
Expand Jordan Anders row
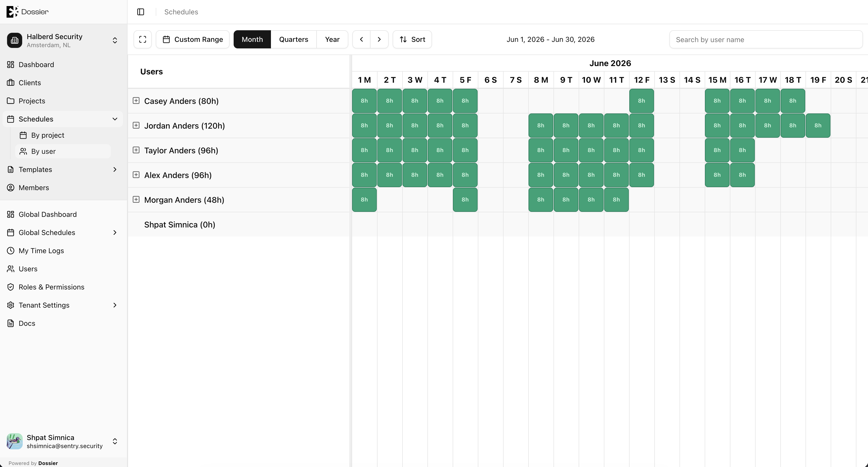tap(136, 125)
